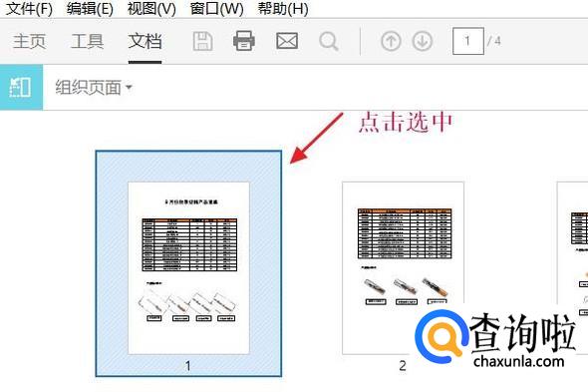Viewport: 588px width, 392px height.
Task: Open the 文件(F) menu
Action: coord(30,9)
